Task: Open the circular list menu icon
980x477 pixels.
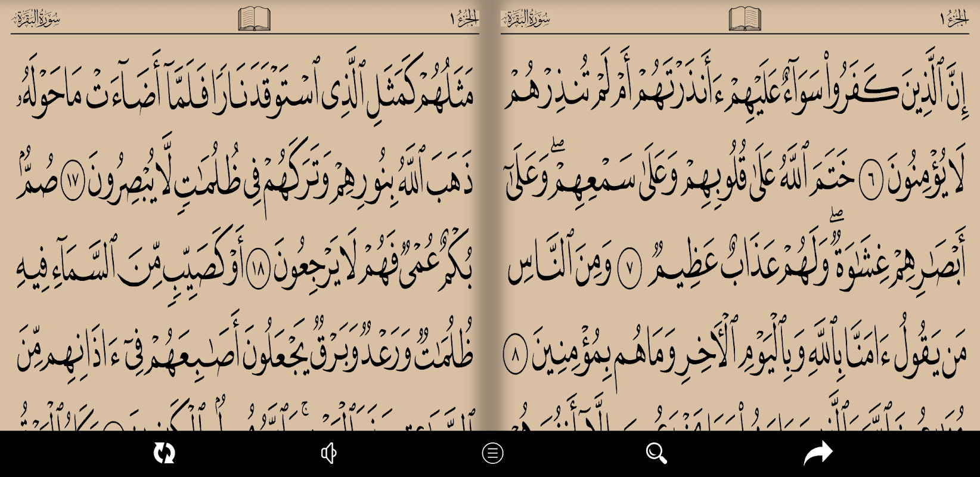Action: point(492,453)
